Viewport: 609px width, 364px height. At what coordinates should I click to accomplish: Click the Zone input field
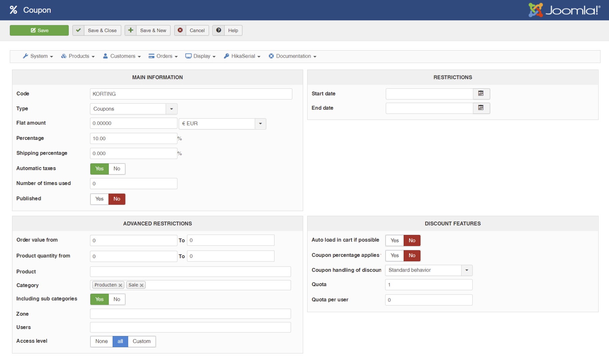tap(191, 314)
